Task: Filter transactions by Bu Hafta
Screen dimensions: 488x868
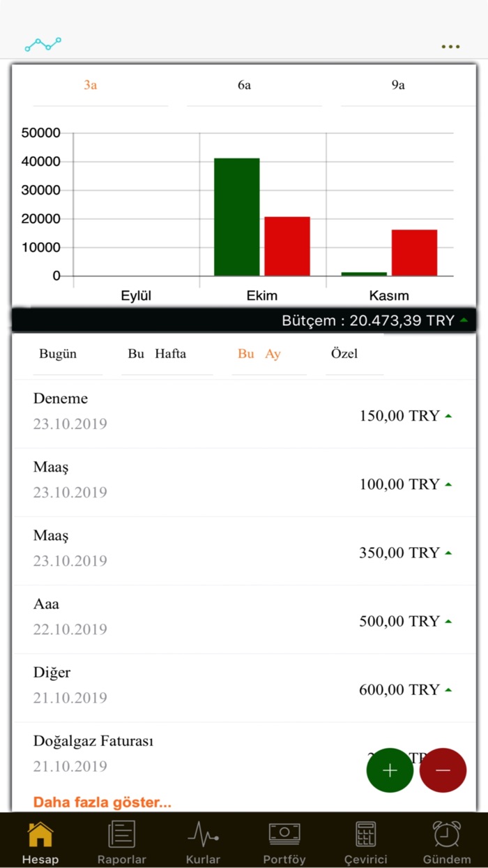Action: click(157, 354)
